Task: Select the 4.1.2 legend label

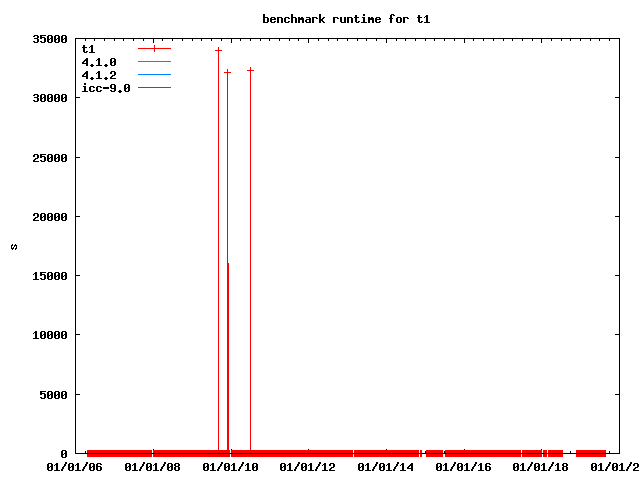Action: point(98,75)
